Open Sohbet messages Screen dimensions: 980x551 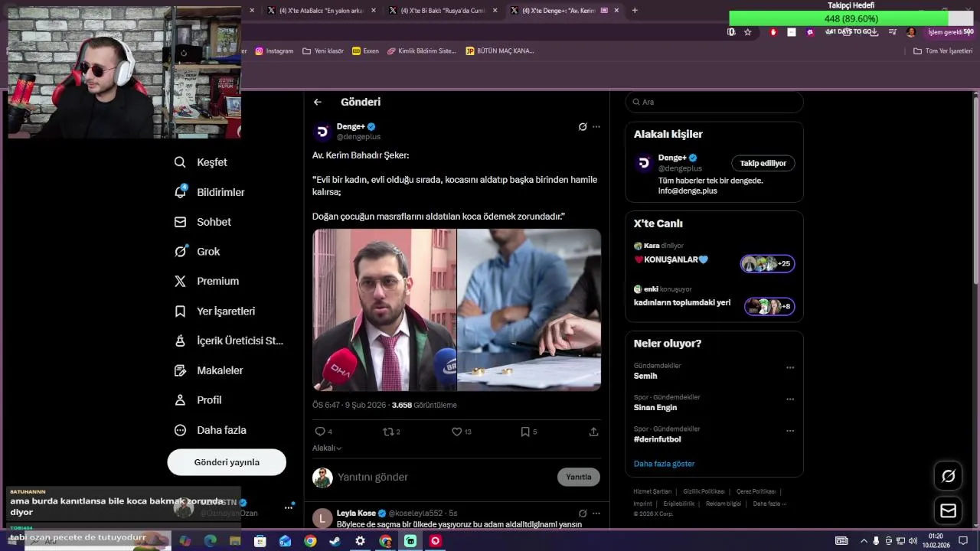click(203, 222)
